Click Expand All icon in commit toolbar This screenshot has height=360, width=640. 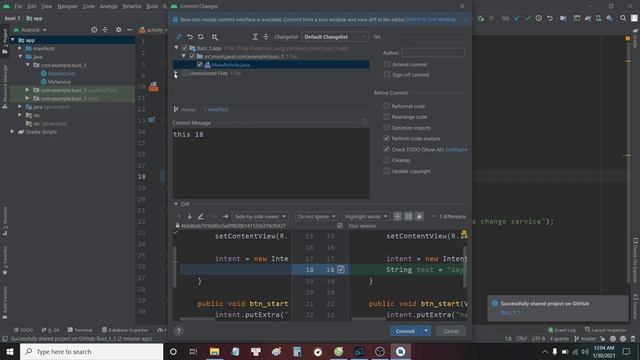pos(255,37)
